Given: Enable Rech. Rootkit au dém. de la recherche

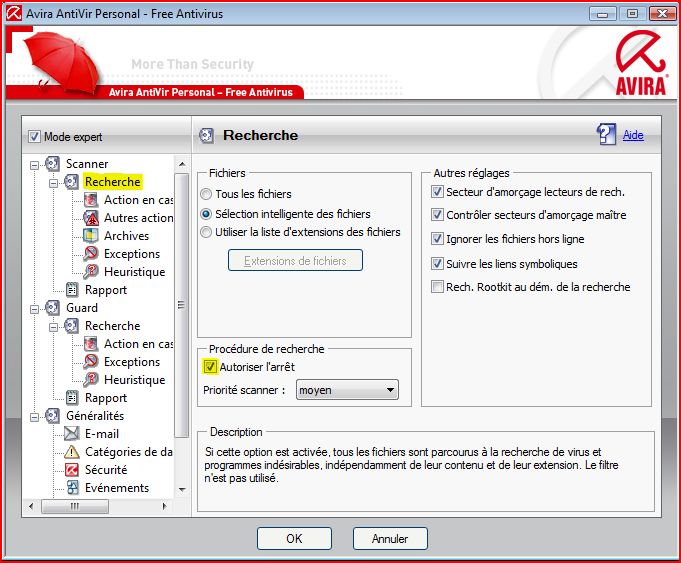Looking at the screenshot, I should (x=437, y=287).
